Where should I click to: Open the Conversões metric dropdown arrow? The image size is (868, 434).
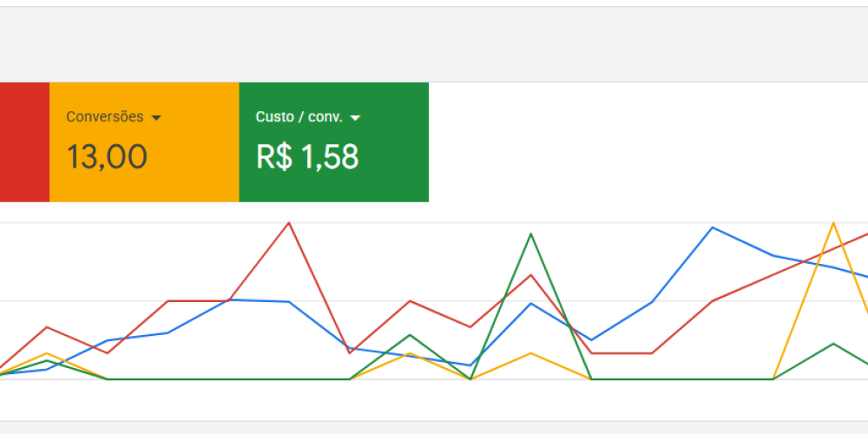coord(156,118)
